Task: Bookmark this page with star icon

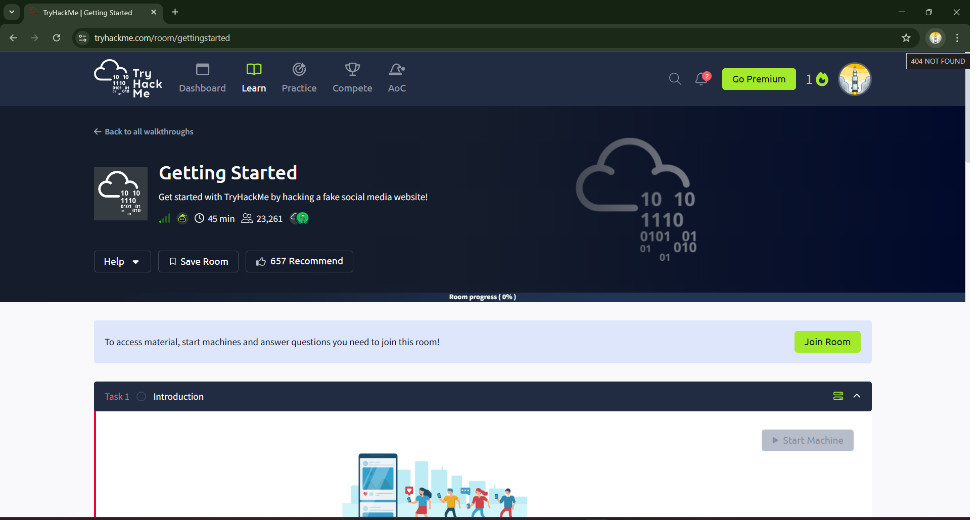Action: click(906, 38)
